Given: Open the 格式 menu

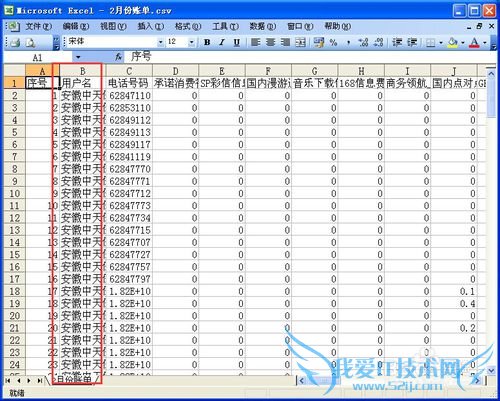Looking at the screenshot, I should [x=188, y=26].
